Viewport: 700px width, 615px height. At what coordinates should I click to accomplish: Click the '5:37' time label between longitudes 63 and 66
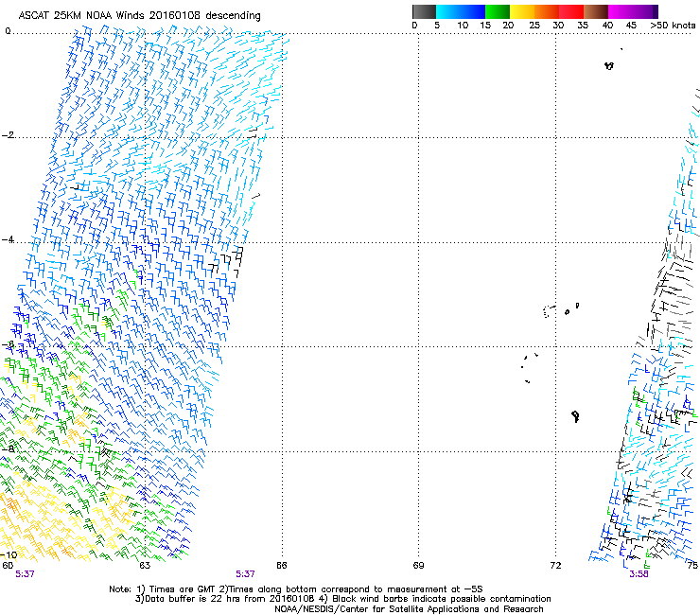point(245,574)
